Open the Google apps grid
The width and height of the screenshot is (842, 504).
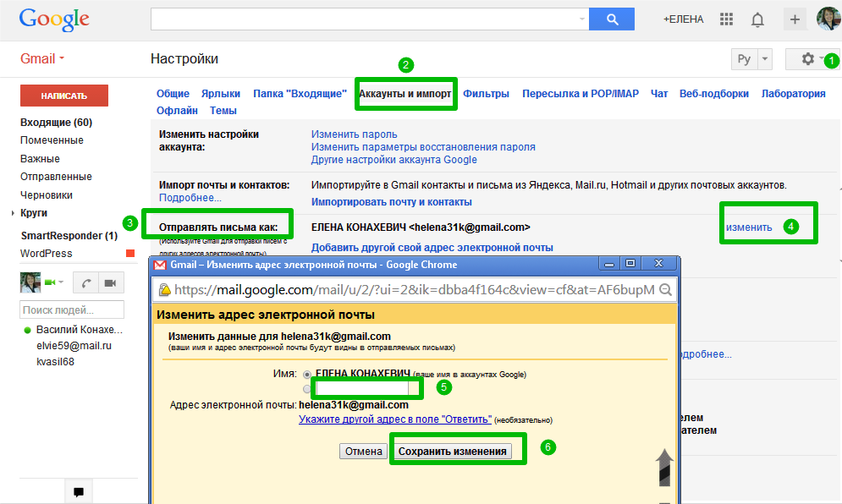point(726,19)
